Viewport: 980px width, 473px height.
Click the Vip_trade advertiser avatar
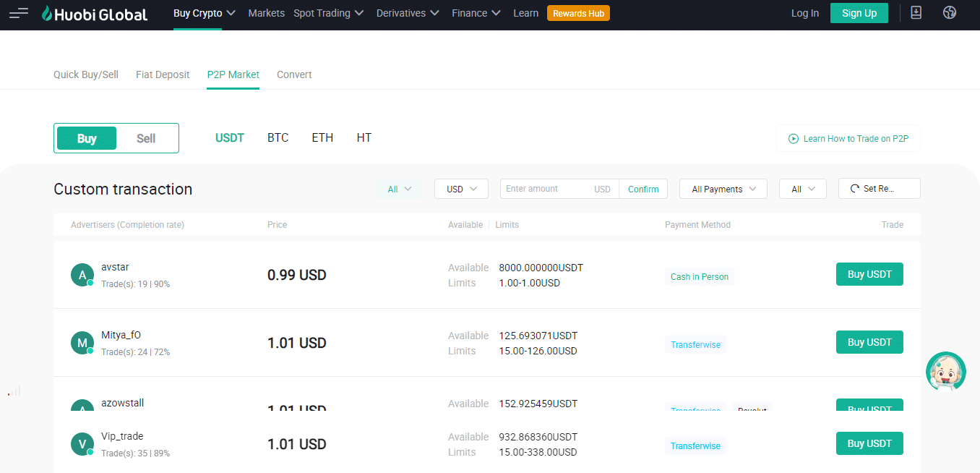pos(82,444)
